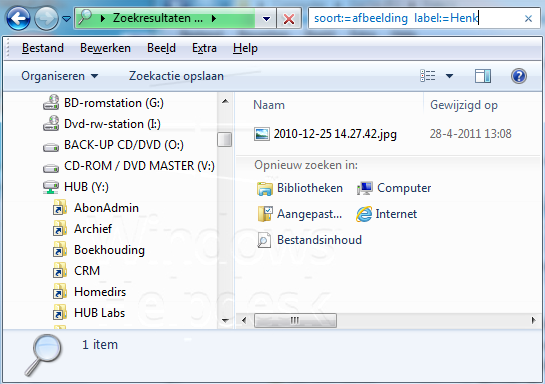This screenshot has width=545, height=384.
Task: Open the view options dropdown arrow
Action: point(449,76)
